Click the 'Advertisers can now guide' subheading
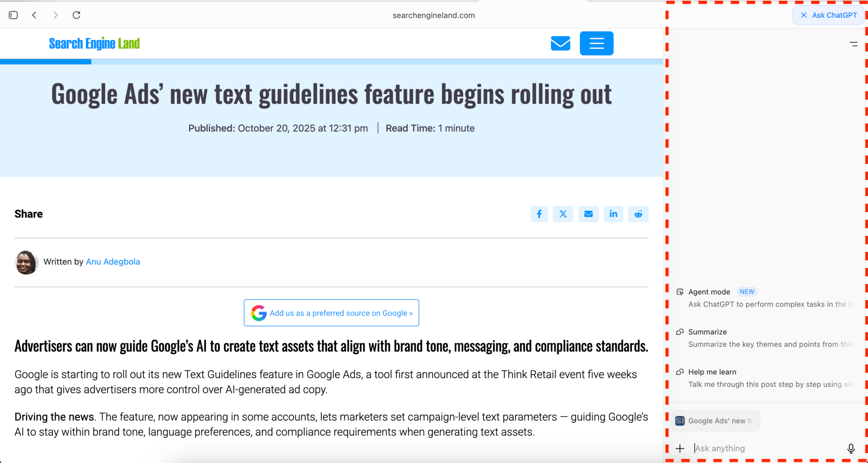868x463 pixels. click(331, 346)
